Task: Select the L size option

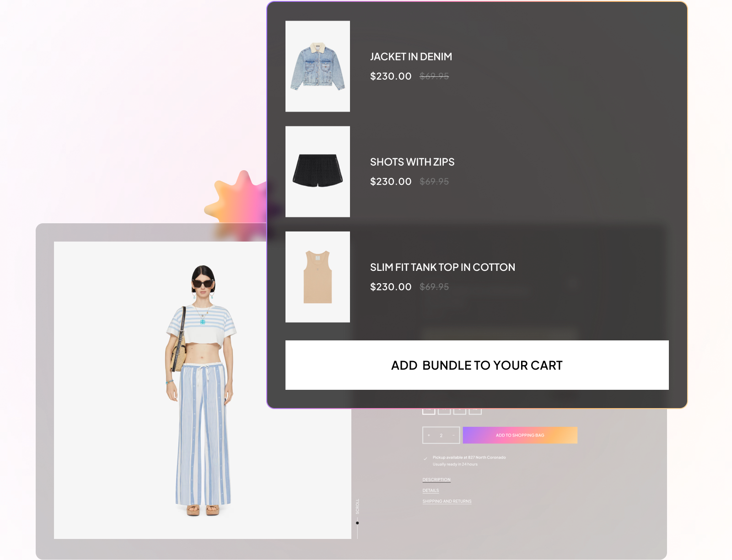Action: pyautogui.click(x=460, y=411)
